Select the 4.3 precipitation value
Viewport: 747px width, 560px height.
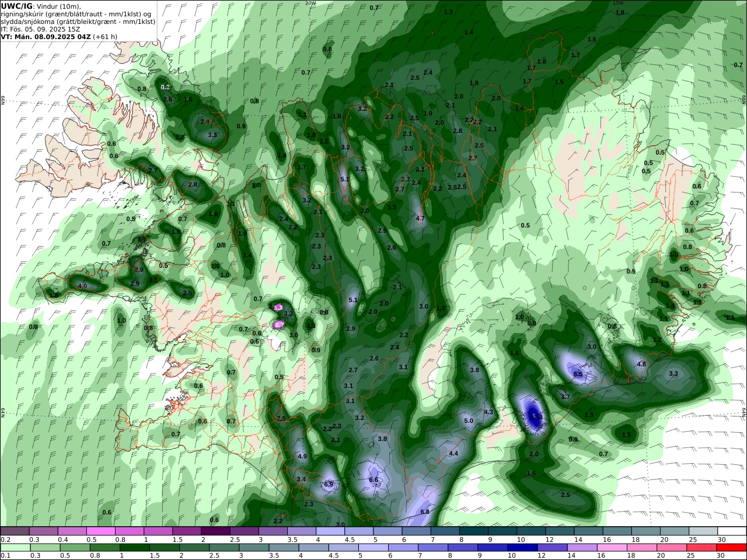tap(489, 412)
